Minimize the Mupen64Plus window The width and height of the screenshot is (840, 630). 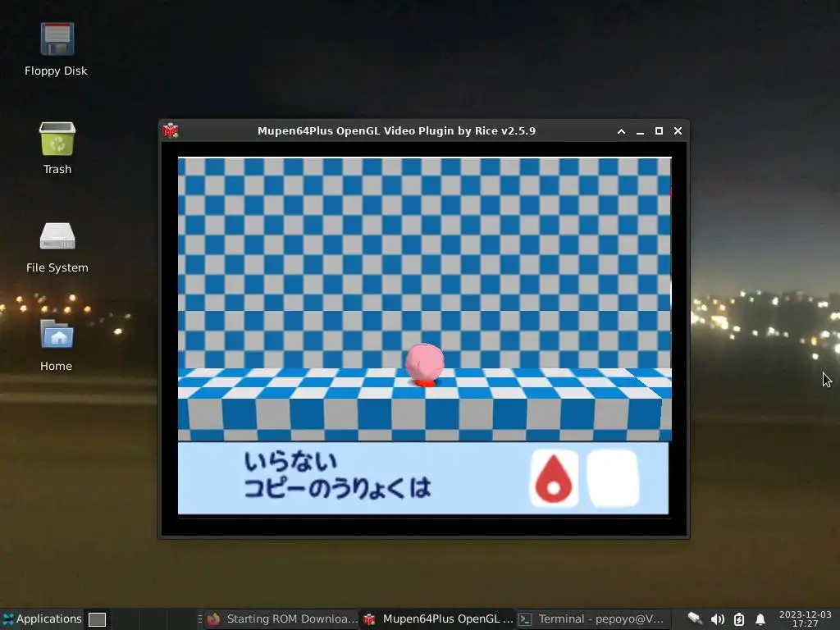[x=640, y=131]
